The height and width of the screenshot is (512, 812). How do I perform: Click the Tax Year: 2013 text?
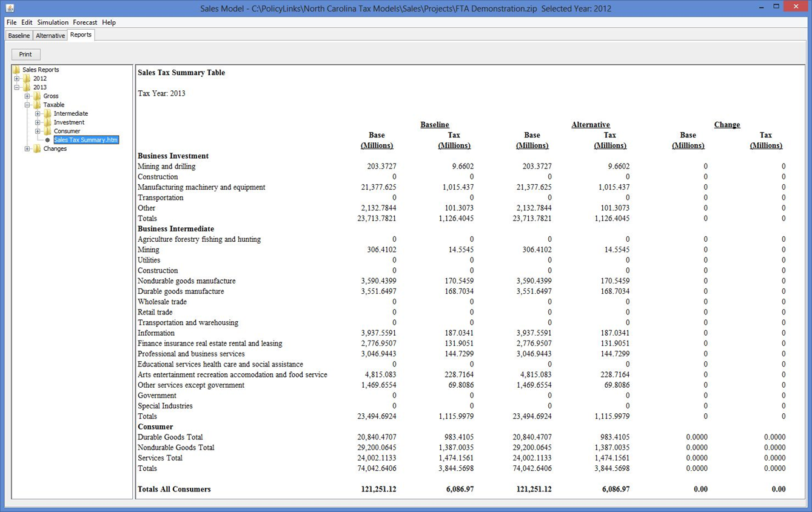coord(161,93)
